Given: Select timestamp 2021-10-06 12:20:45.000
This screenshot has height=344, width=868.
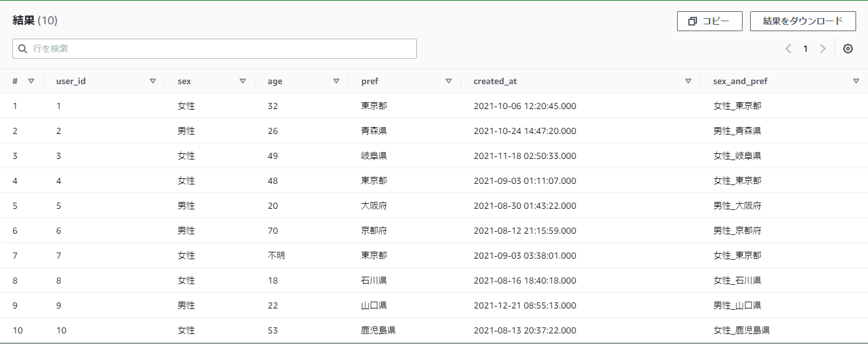Looking at the screenshot, I should [525, 106].
